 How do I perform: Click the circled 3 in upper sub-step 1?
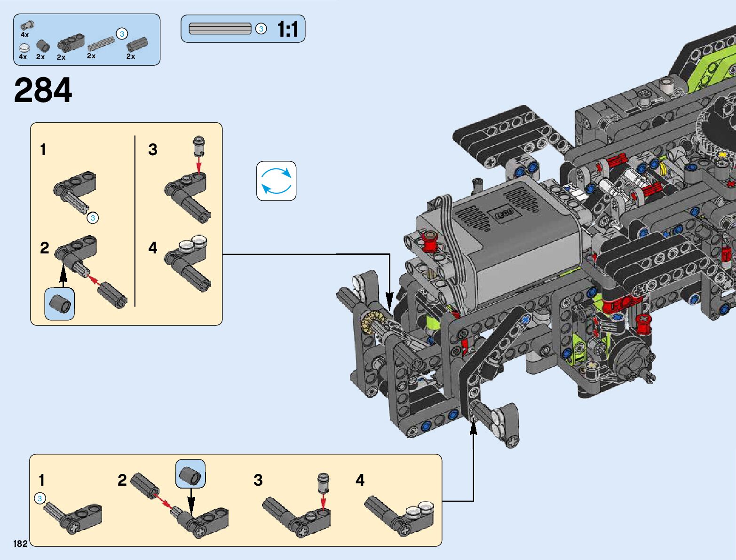[93, 218]
